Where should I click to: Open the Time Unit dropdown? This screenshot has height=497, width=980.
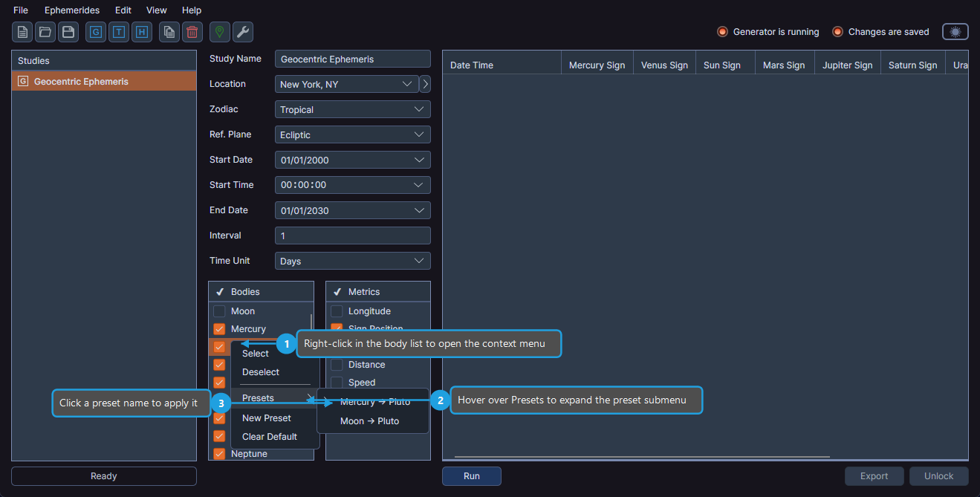[x=352, y=260]
